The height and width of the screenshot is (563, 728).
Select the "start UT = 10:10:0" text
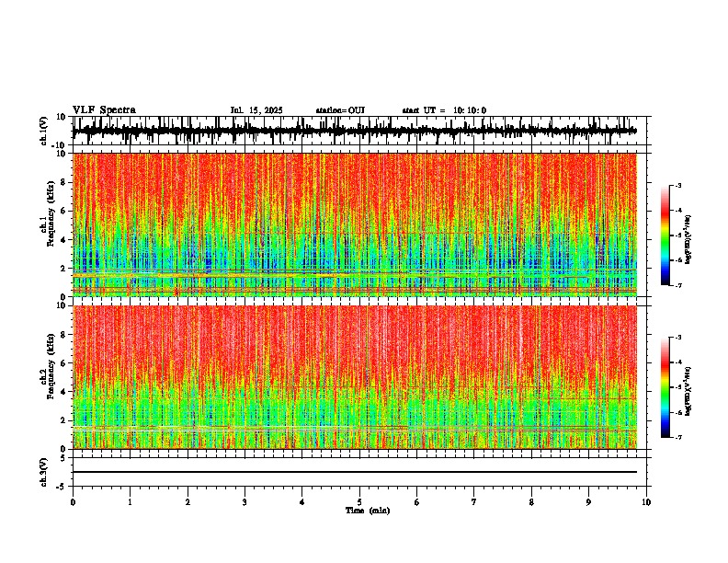[444, 110]
